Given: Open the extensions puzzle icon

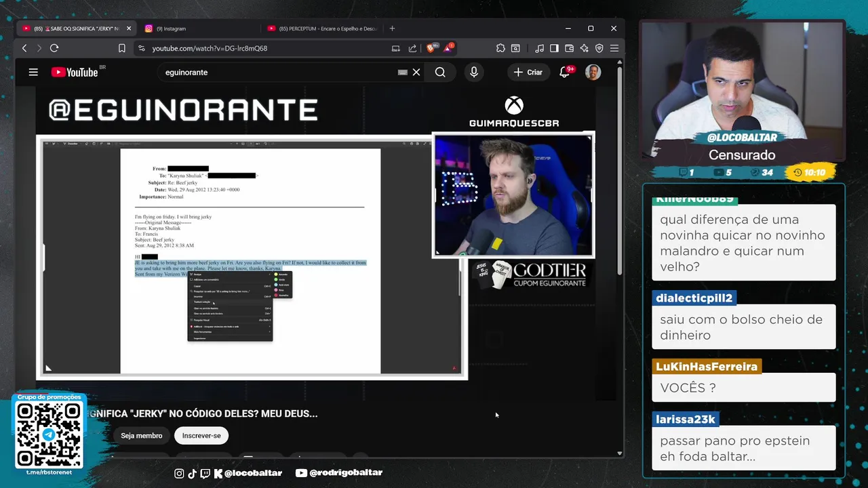Looking at the screenshot, I should 500,48.
